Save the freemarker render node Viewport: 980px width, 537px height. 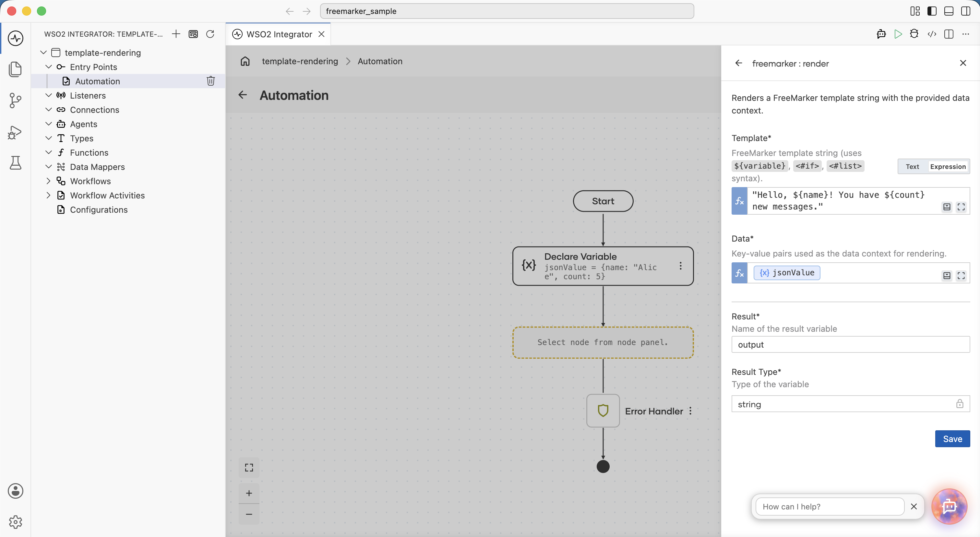(x=952, y=438)
